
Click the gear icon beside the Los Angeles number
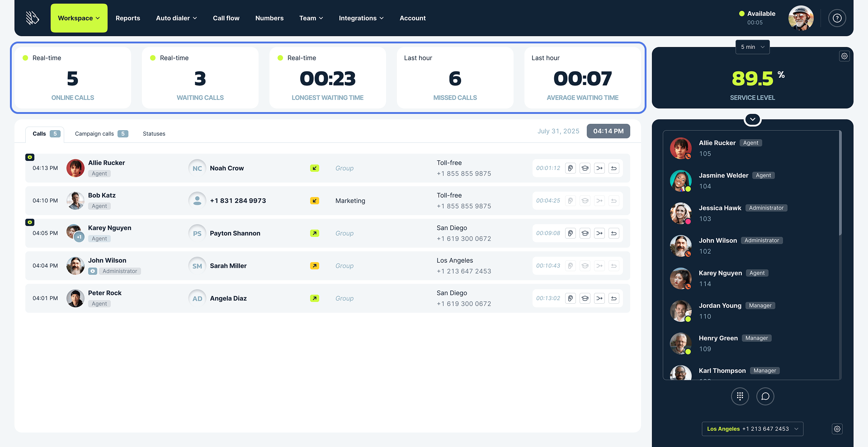pos(837,429)
